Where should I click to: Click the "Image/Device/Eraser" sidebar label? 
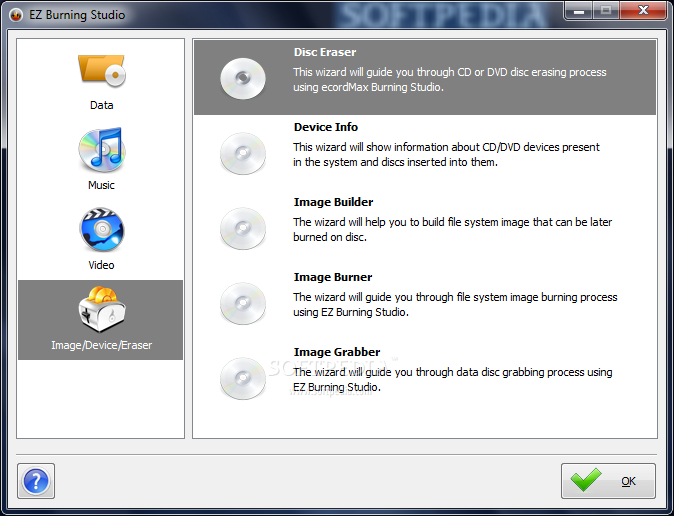[101, 345]
